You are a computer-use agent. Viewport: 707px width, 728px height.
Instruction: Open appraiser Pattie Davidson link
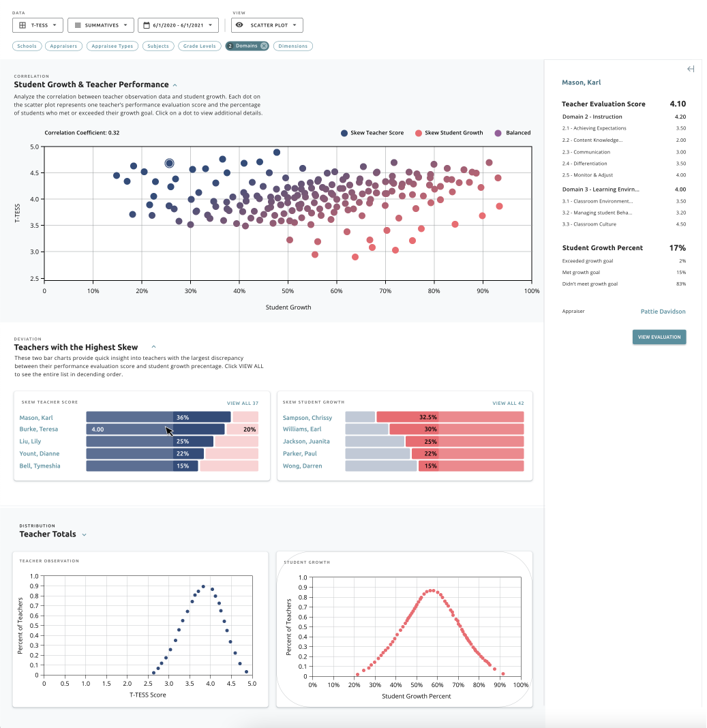tap(663, 312)
